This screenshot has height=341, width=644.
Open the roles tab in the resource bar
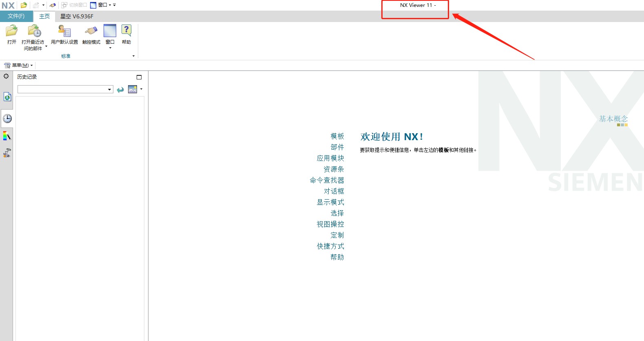(x=7, y=153)
